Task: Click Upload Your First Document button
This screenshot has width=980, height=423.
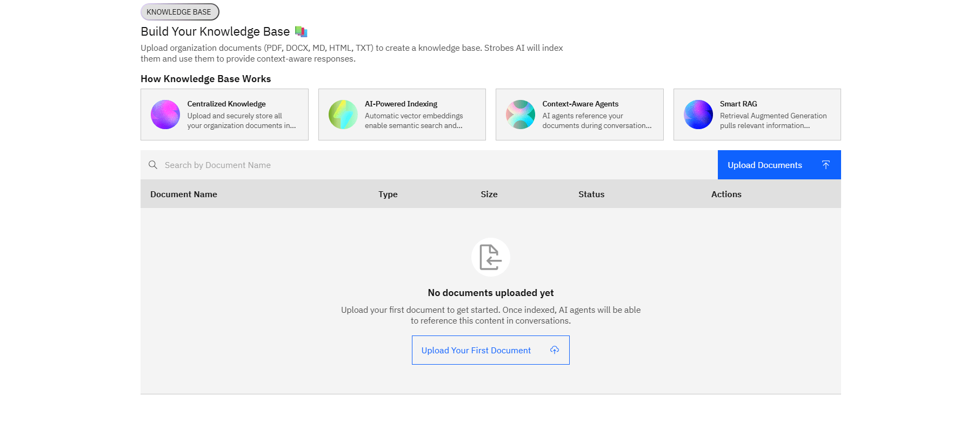Action: 491,350
